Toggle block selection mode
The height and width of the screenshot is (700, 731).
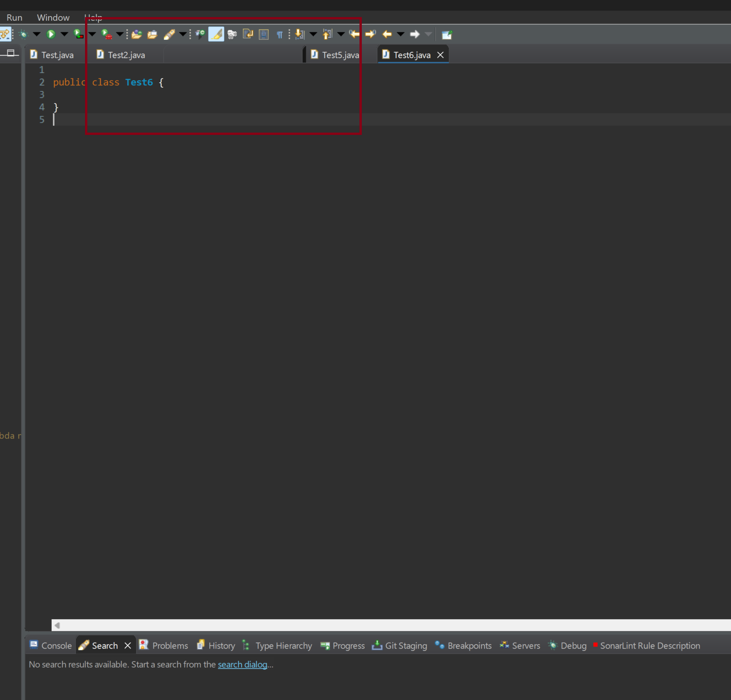point(264,34)
